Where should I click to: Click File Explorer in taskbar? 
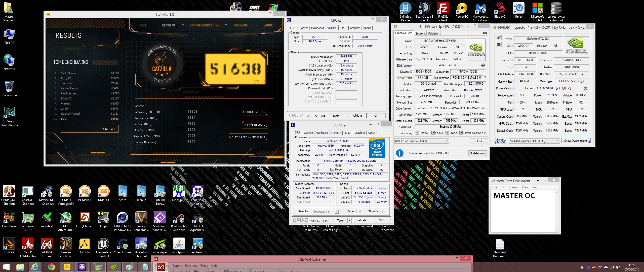tap(20, 267)
